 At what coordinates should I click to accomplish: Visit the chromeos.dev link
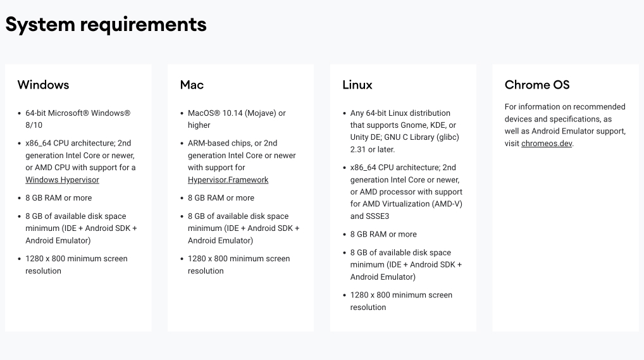coord(547,144)
